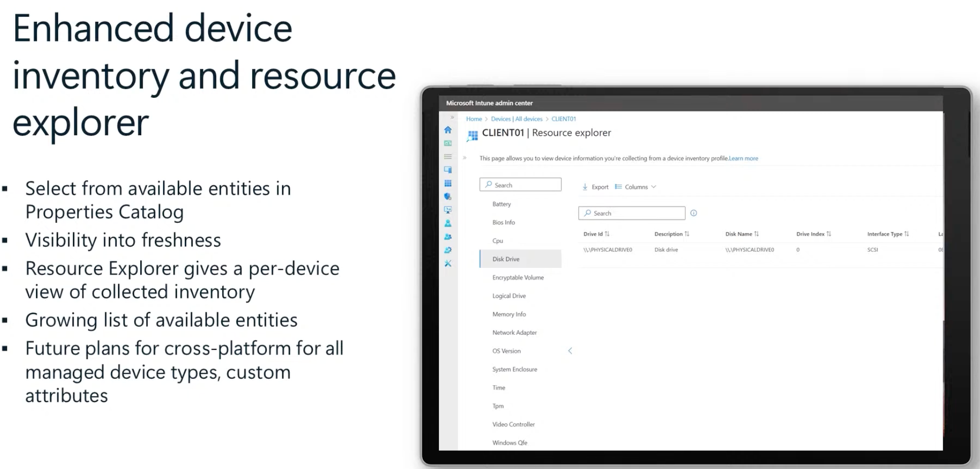
Task: Select the Windows Qfe entity
Action: (520, 443)
